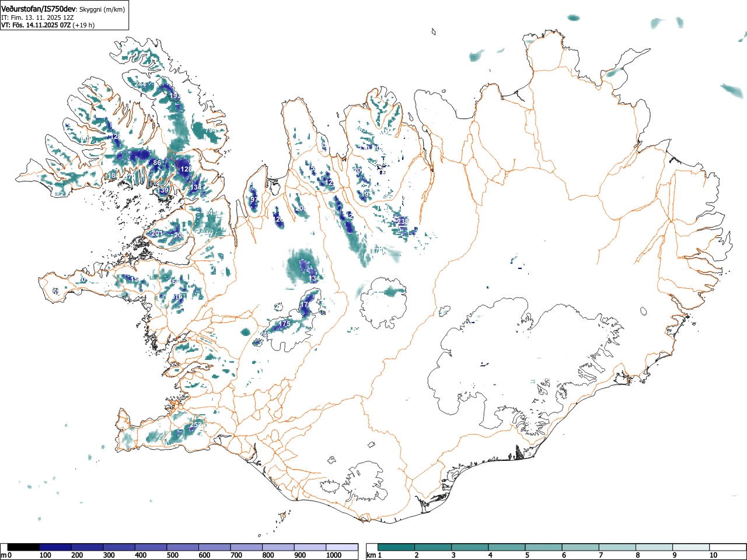Click the '2' tick on the km scale
This screenshot has width=747, height=560.
pos(417,555)
